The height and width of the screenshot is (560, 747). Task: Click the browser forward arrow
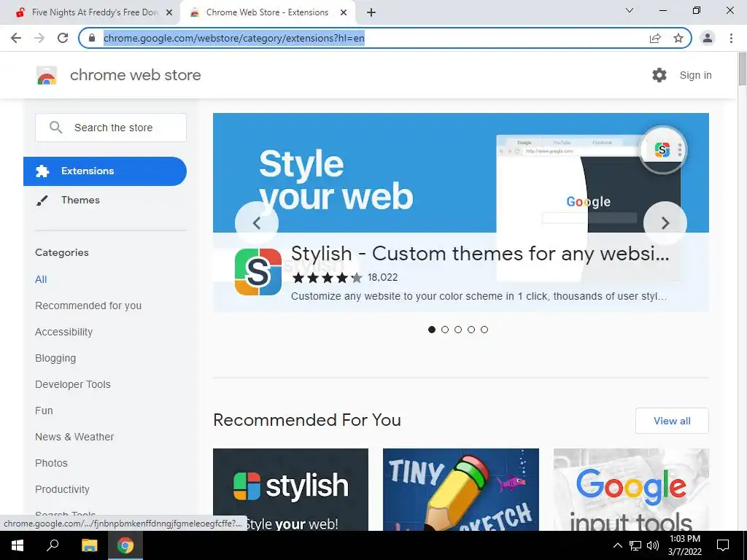39,38
